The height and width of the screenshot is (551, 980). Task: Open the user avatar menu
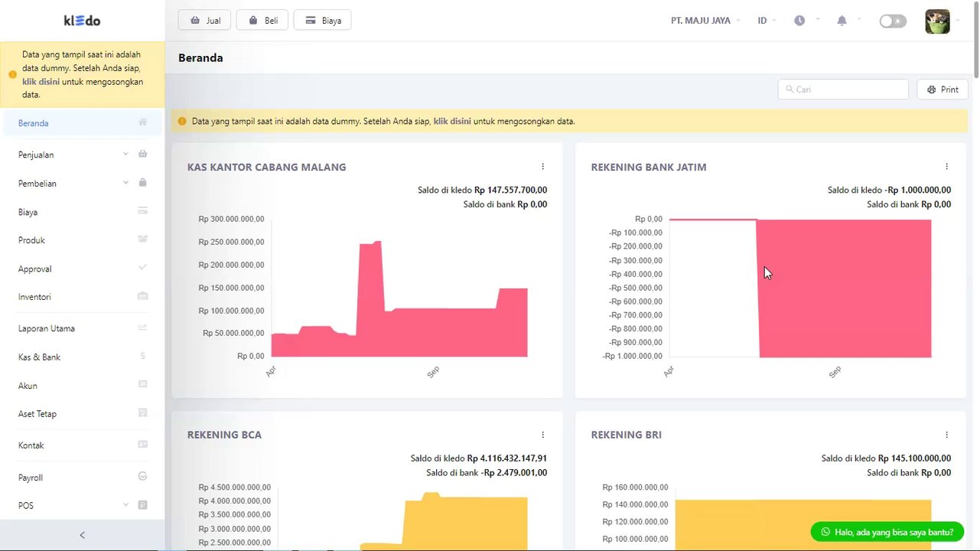tap(937, 21)
